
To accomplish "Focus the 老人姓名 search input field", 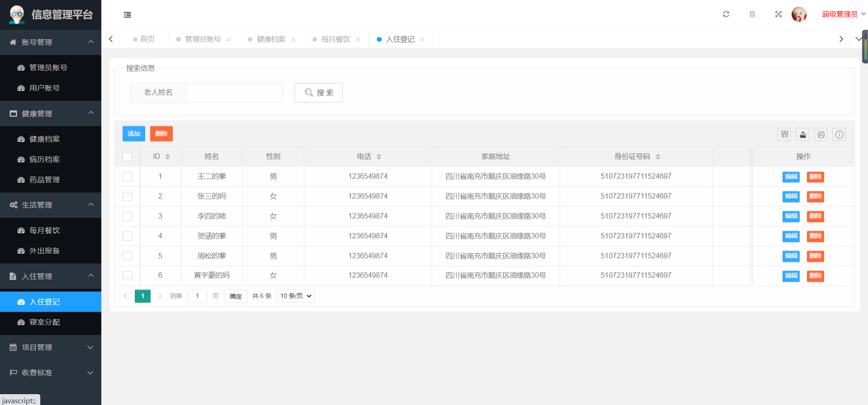I will click(234, 93).
